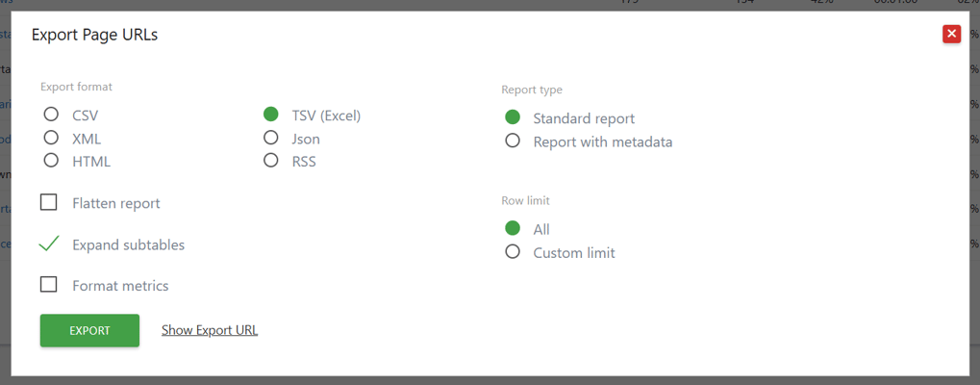Open the Show Export URL link
This screenshot has width=980, height=385.
210,330
